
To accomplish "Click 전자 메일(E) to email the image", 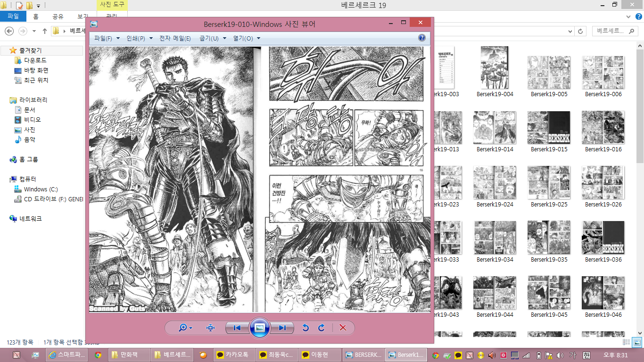I will click(175, 39).
